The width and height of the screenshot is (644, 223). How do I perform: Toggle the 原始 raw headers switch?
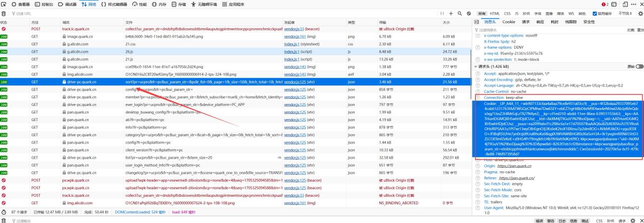[x=639, y=66]
